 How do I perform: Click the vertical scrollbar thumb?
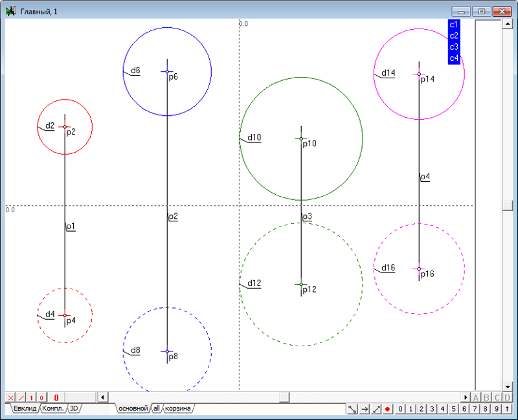tap(507, 205)
